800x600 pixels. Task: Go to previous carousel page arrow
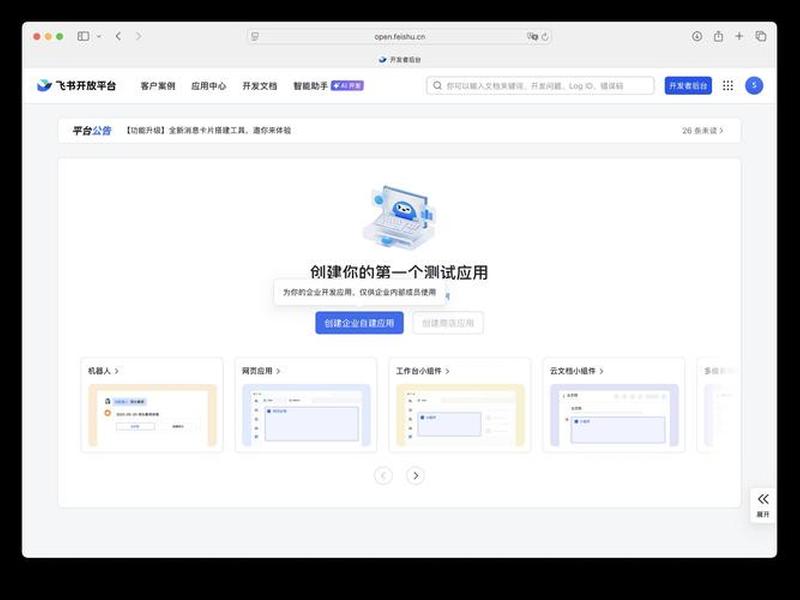[x=383, y=476]
